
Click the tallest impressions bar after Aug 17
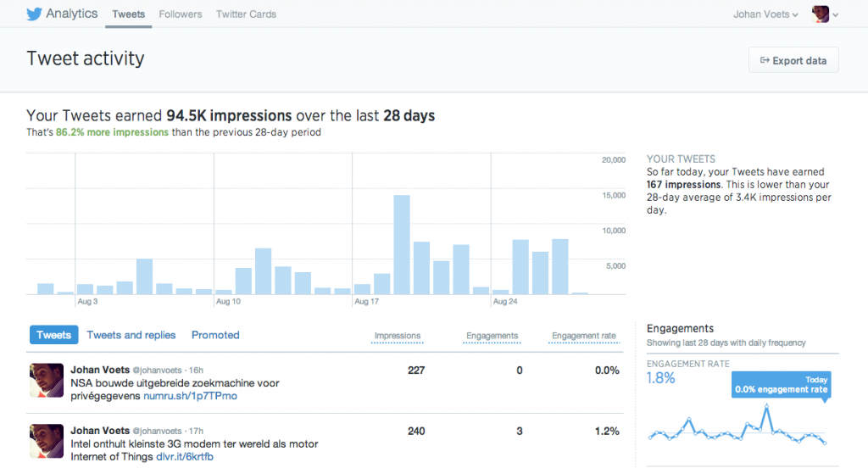tap(402, 244)
